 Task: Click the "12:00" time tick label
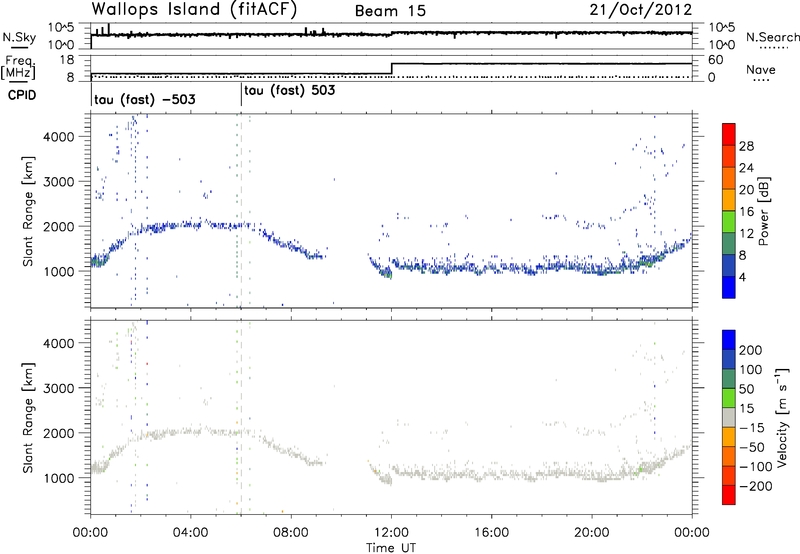click(x=391, y=533)
